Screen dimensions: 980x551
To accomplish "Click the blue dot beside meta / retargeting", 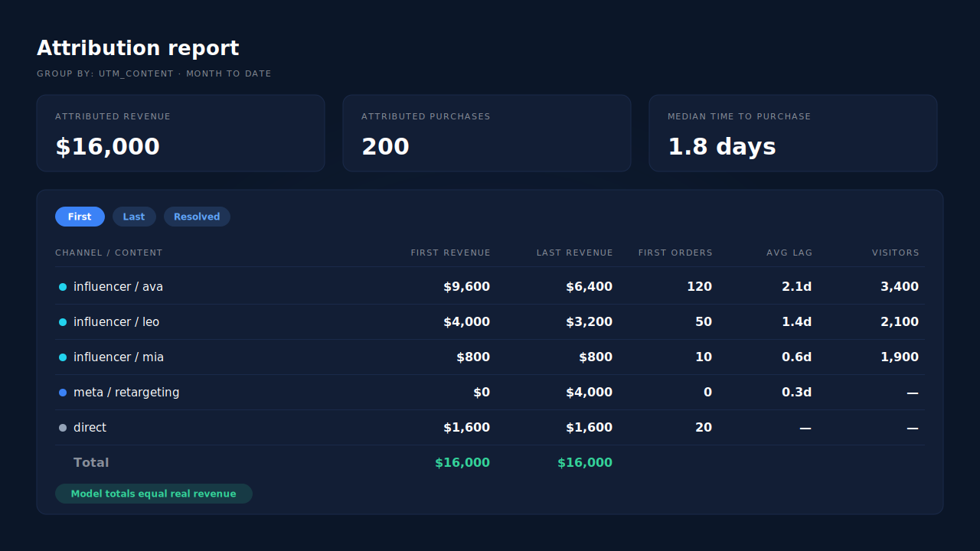I will click(63, 393).
